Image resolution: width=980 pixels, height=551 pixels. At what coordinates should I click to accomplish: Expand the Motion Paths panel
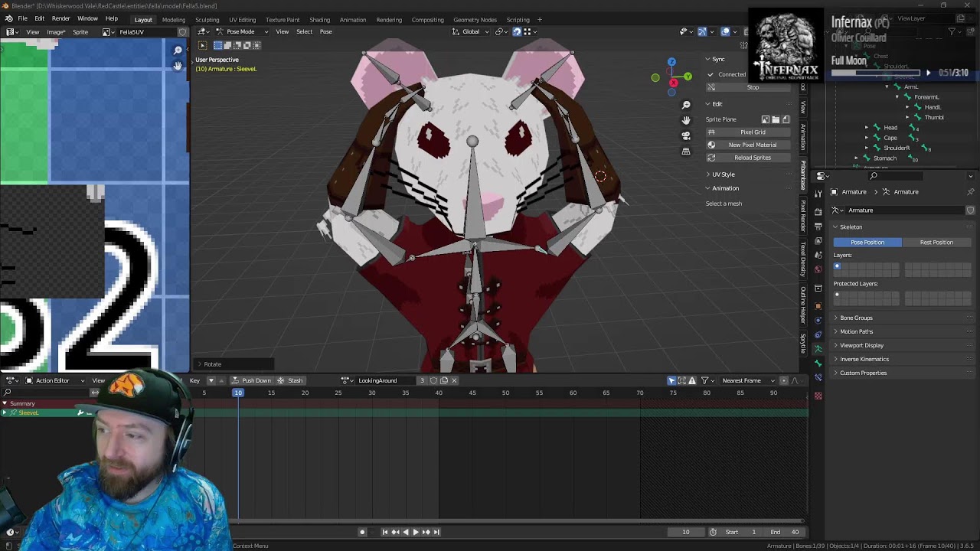(856, 331)
